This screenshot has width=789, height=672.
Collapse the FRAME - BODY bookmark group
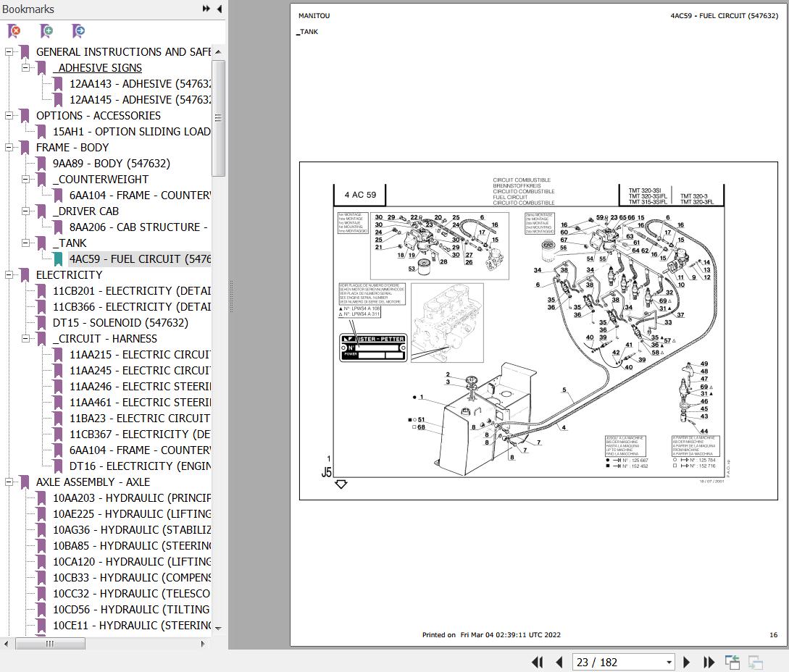click(x=9, y=148)
